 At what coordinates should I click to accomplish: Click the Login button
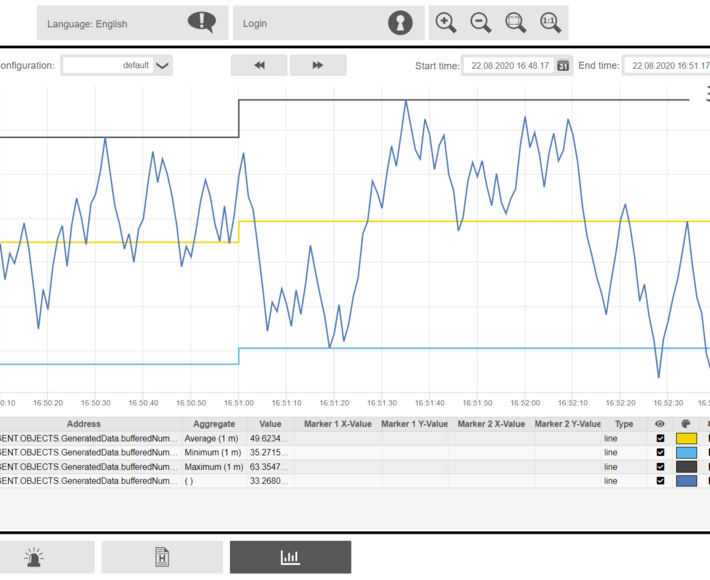(x=329, y=23)
